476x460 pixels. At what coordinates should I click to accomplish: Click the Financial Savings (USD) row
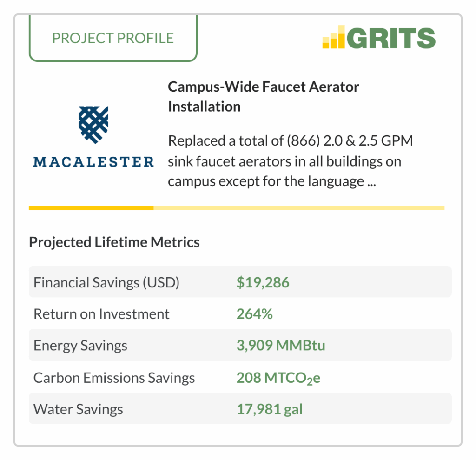pos(240,282)
